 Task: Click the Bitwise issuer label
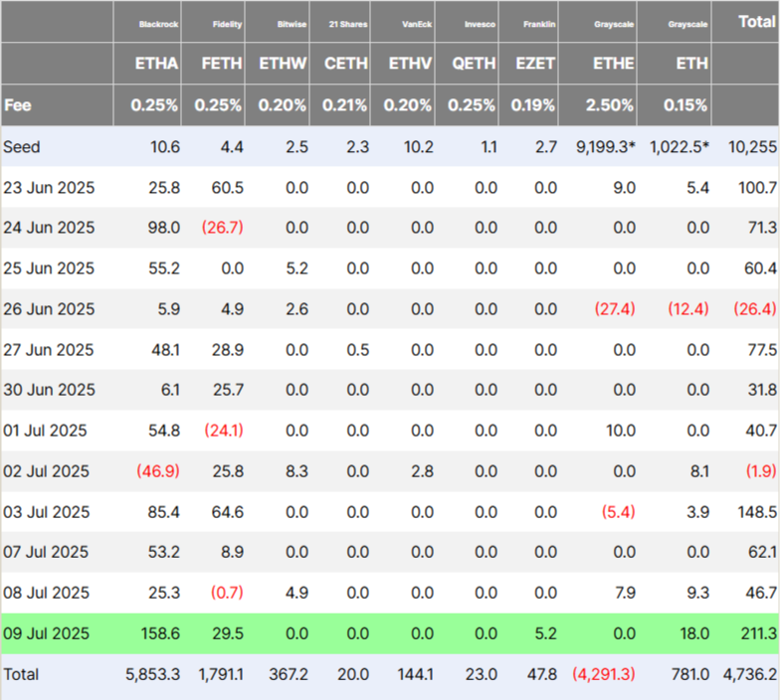292,24
